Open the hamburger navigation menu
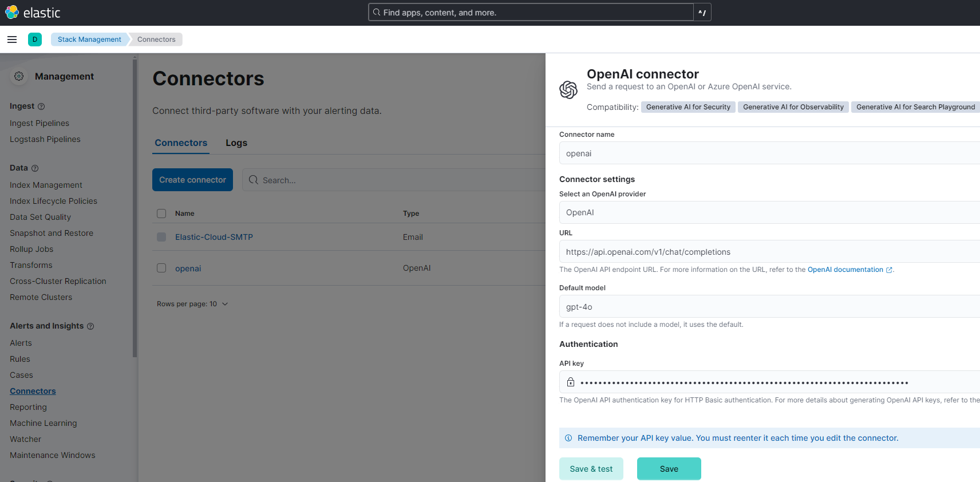The width and height of the screenshot is (980, 482). click(12, 39)
